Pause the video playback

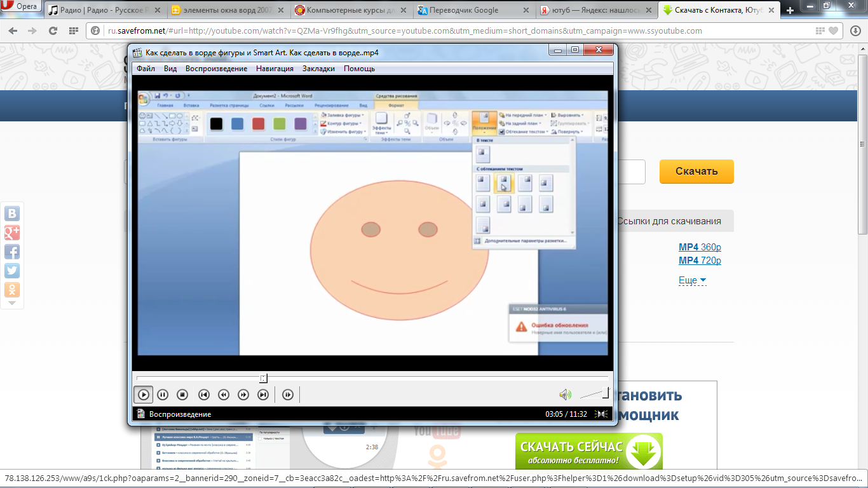(163, 395)
